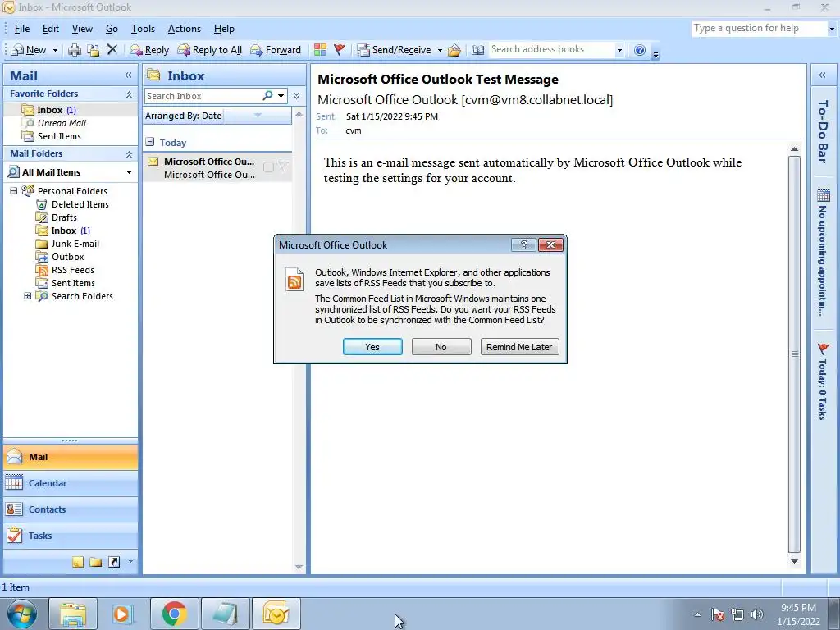Click the Outlook taskbar button
This screenshot has width=840, height=630.
click(x=276, y=614)
